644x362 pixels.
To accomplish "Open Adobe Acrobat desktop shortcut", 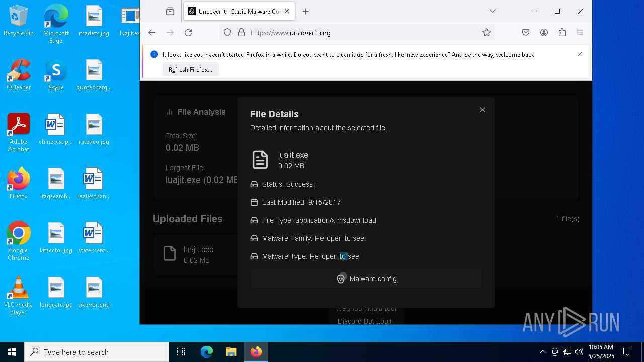I will pos(19,133).
